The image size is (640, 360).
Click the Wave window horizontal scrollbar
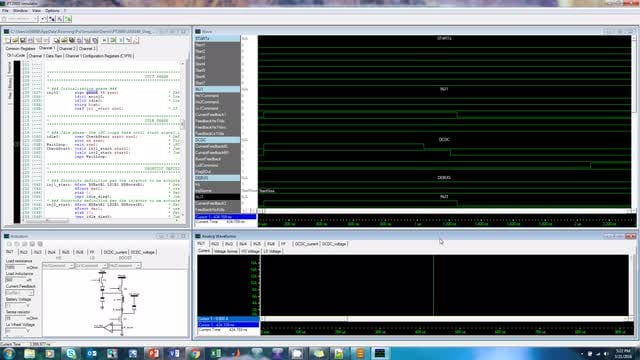coord(445,211)
